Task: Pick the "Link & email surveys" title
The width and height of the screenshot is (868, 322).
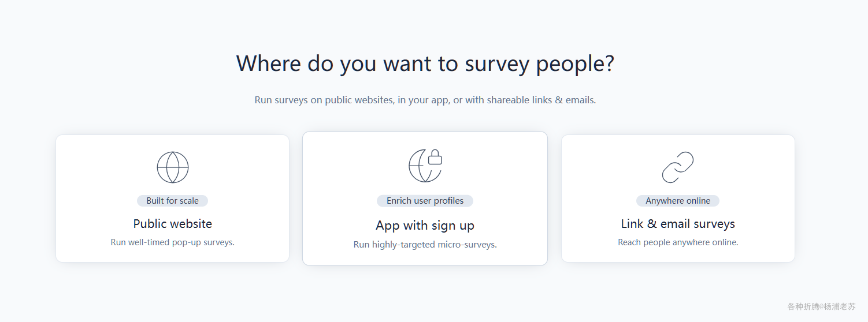Action: [x=678, y=224]
